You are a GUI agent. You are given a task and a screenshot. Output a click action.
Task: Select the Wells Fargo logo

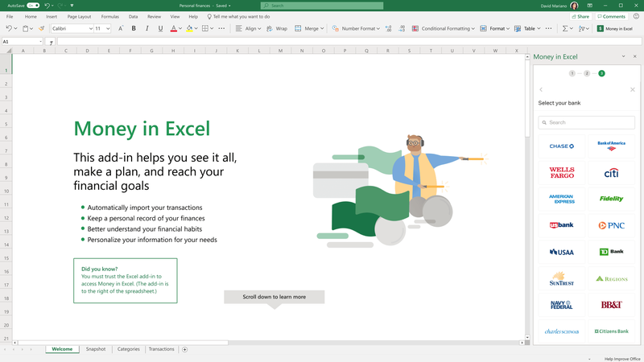561,172
